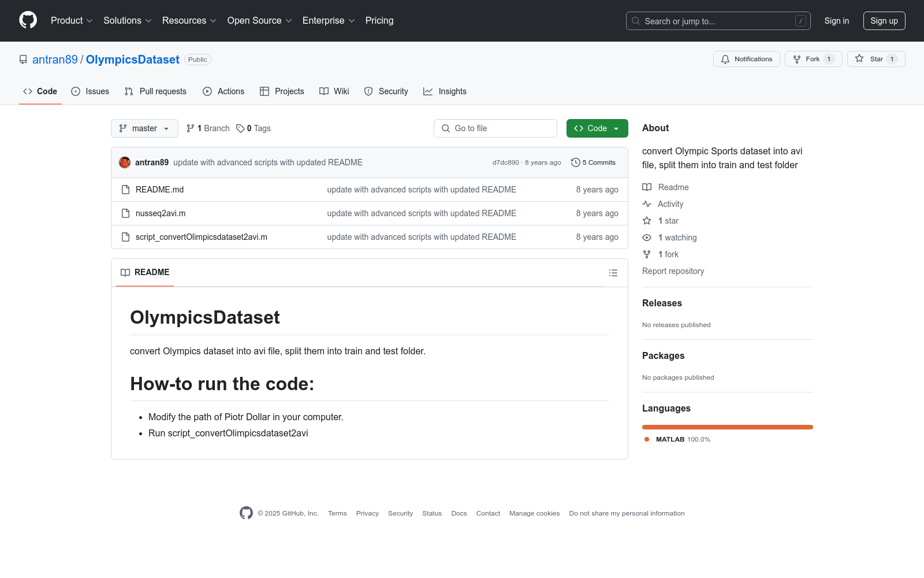This screenshot has height=578, width=924.
Task: Click the footer GitHub logo
Action: [x=246, y=513]
